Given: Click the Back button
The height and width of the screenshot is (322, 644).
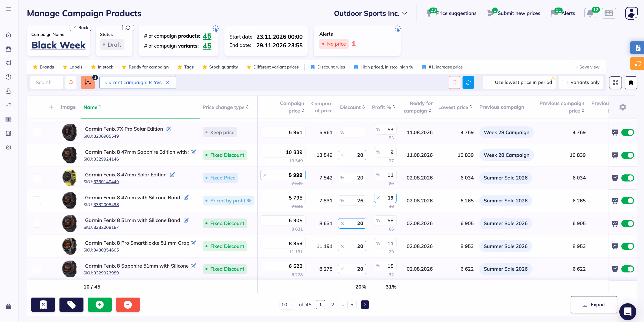Looking at the screenshot, I should pyautogui.click(x=80, y=28).
